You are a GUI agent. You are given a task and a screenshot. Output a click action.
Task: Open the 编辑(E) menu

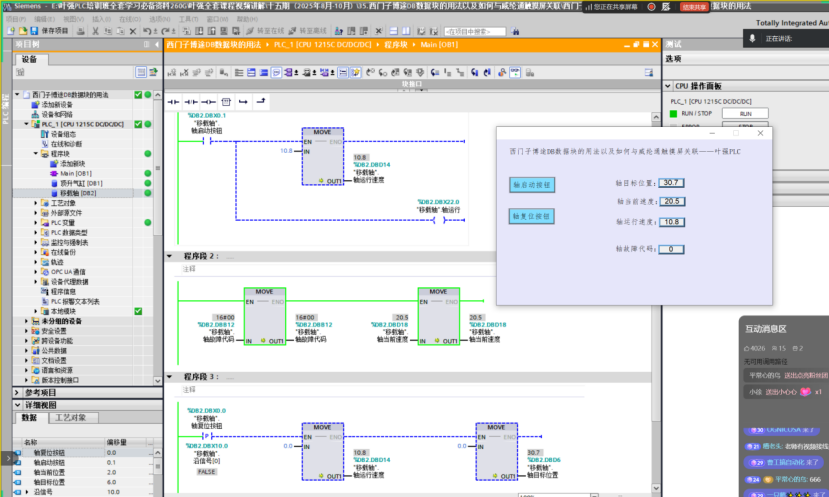tap(44, 19)
